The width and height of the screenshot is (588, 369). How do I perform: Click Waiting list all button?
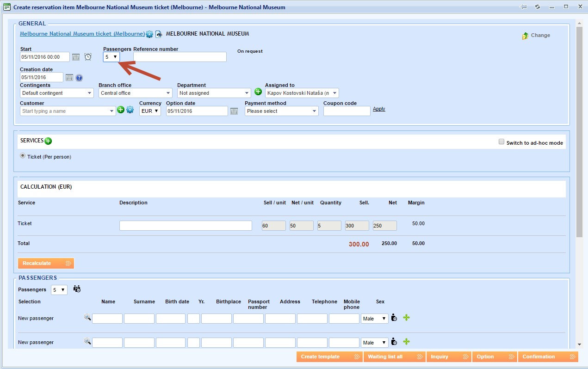pyautogui.click(x=395, y=357)
